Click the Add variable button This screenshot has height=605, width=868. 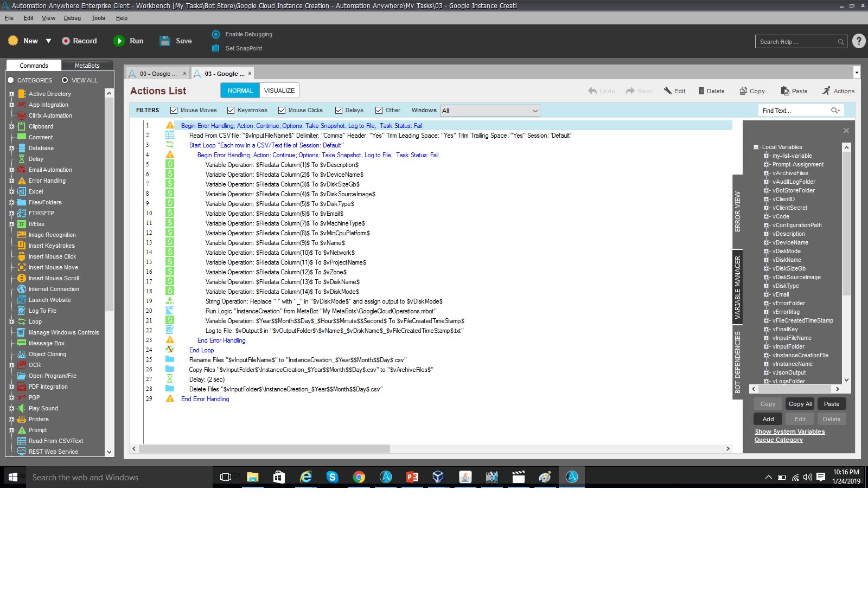pos(768,419)
